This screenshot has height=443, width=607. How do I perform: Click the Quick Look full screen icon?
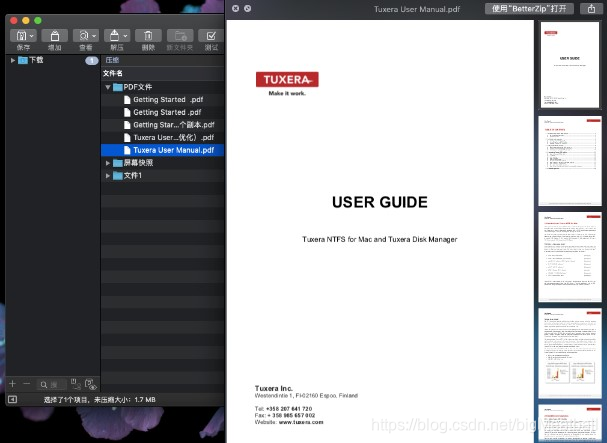click(248, 8)
